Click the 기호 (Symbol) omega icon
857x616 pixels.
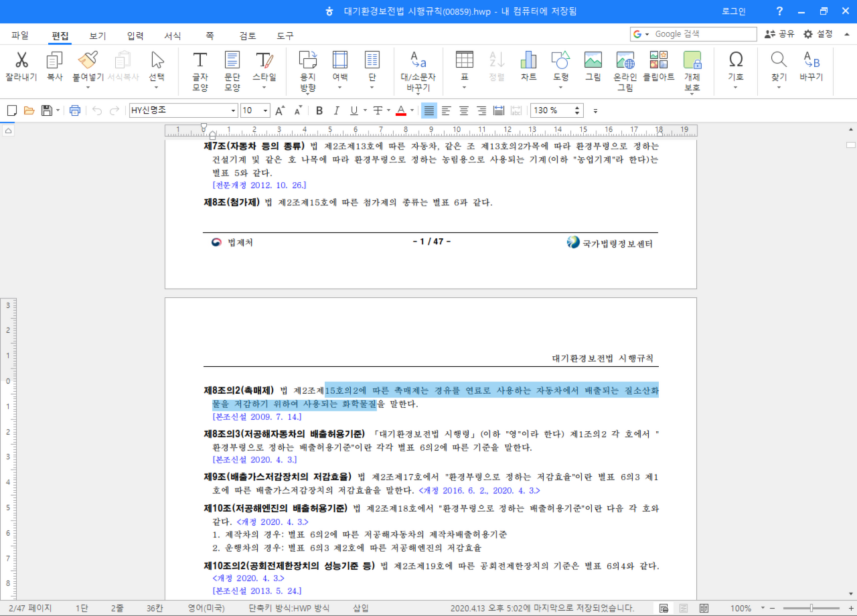coord(736,60)
